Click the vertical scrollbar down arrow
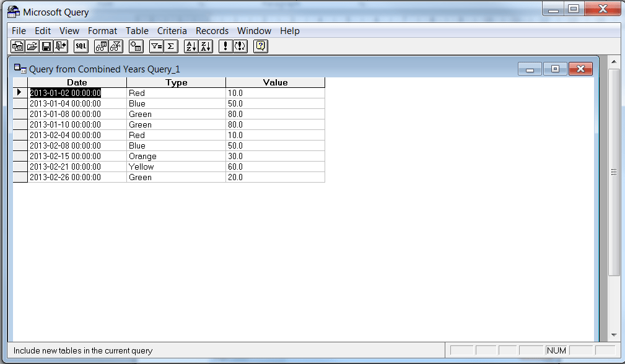The image size is (625, 364). [x=614, y=335]
